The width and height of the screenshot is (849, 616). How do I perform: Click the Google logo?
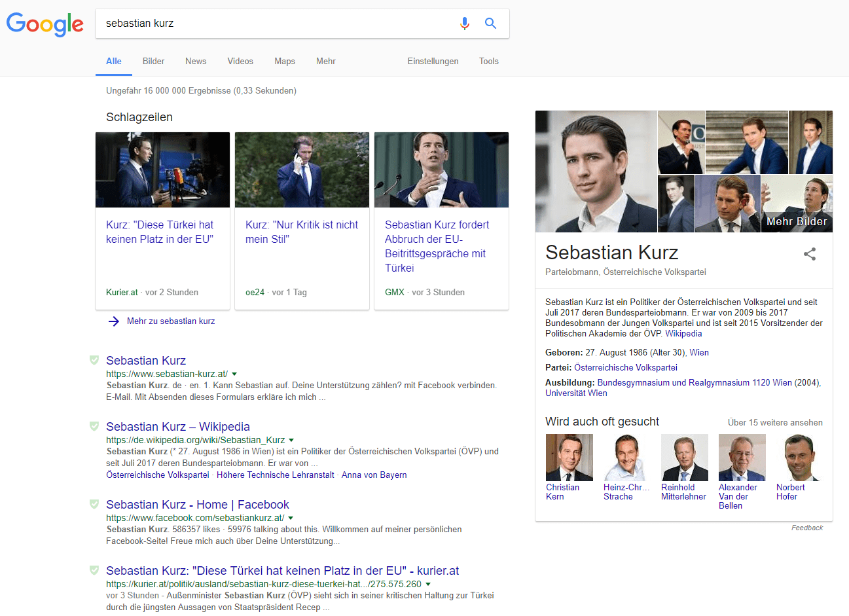(45, 24)
